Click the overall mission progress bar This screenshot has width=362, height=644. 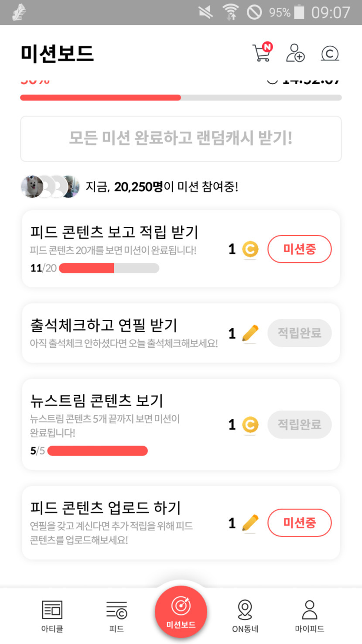point(181,98)
